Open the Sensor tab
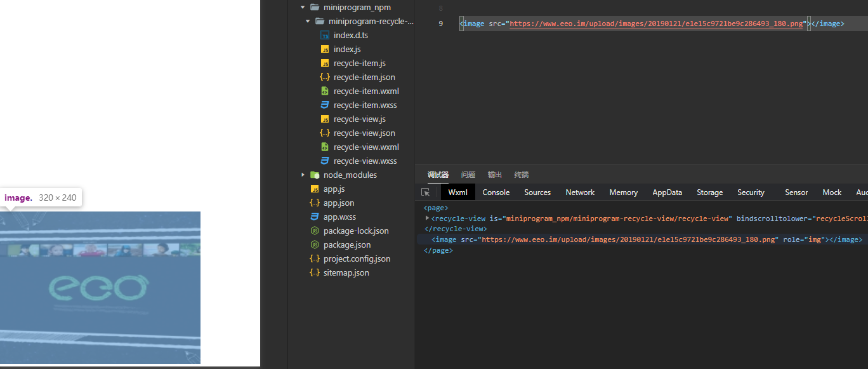Viewport: 868px width, 369px height. (x=796, y=192)
